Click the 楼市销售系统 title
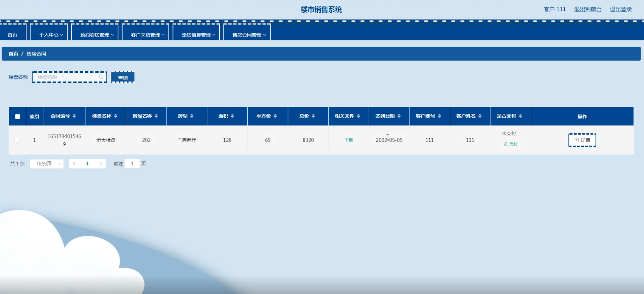 pos(321,9)
